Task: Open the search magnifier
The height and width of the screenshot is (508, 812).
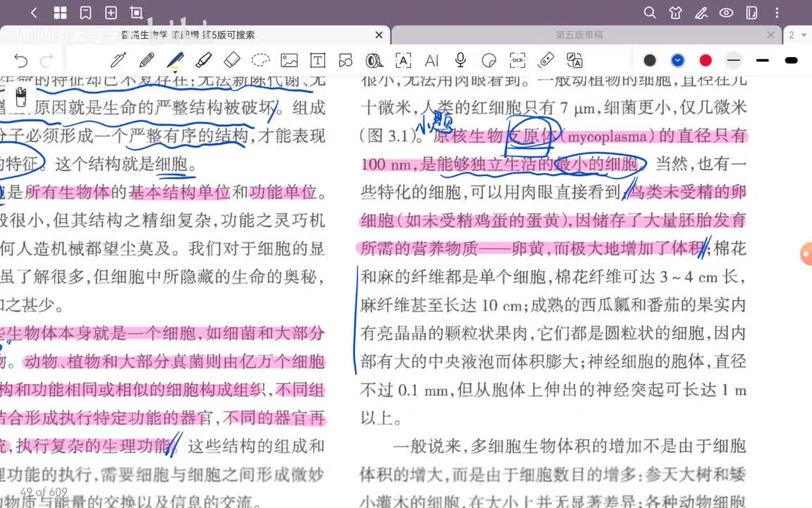Action: 649,13
